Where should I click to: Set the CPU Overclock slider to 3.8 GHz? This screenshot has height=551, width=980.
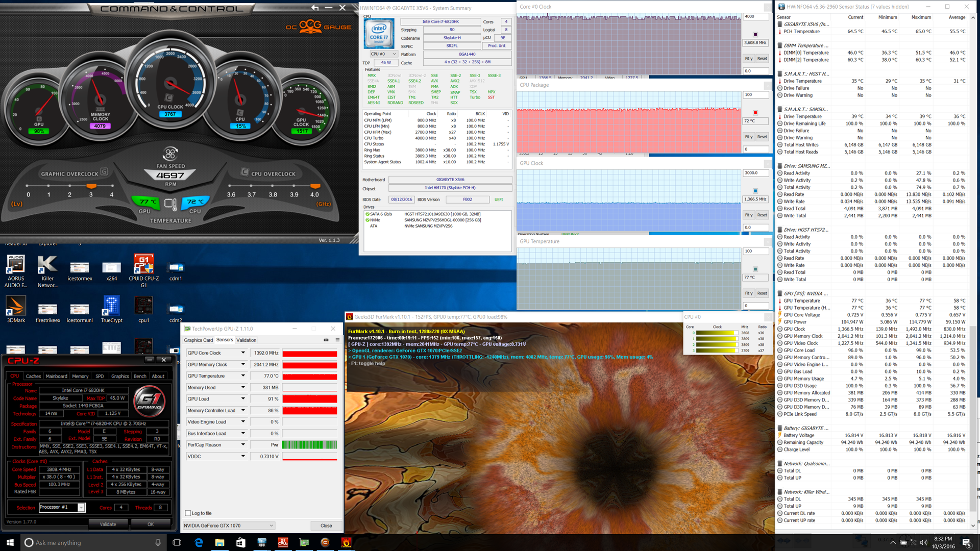273,186
